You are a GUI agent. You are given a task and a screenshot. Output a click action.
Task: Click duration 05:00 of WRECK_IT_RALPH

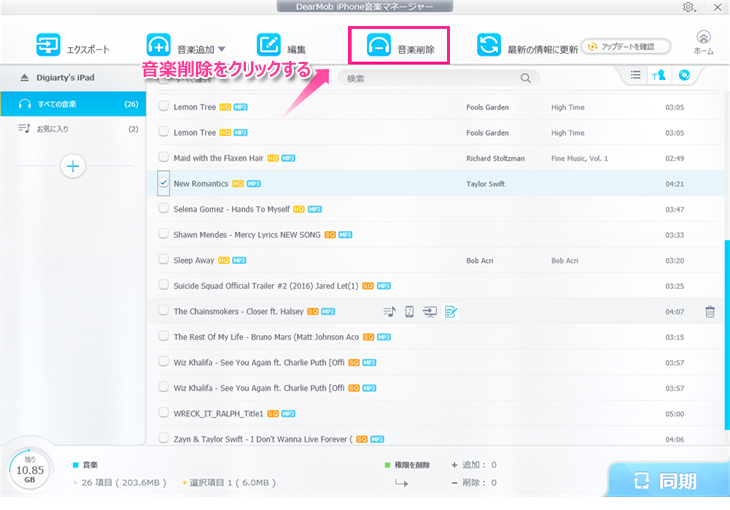tap(675, 414)
